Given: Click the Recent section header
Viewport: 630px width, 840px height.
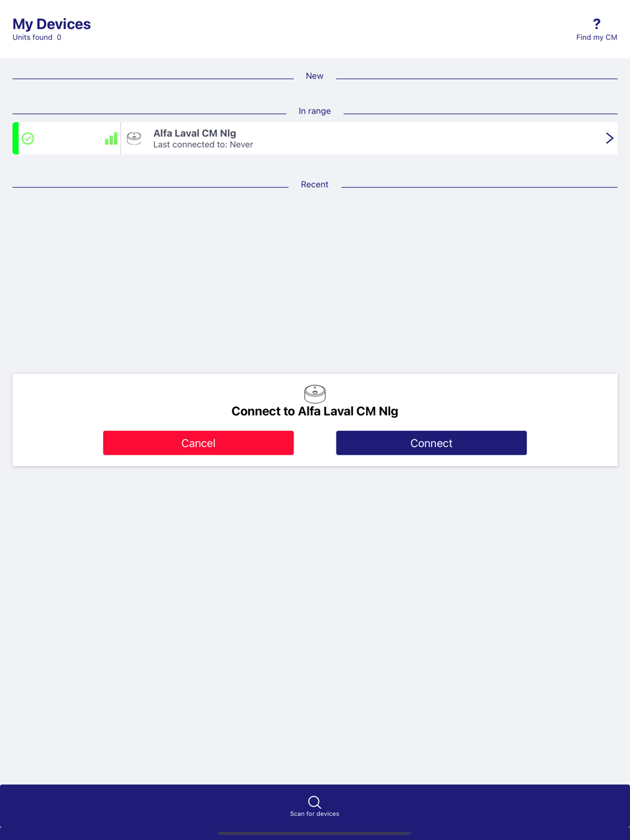Looking at the screenshot, I should click(x=314, y=184).
